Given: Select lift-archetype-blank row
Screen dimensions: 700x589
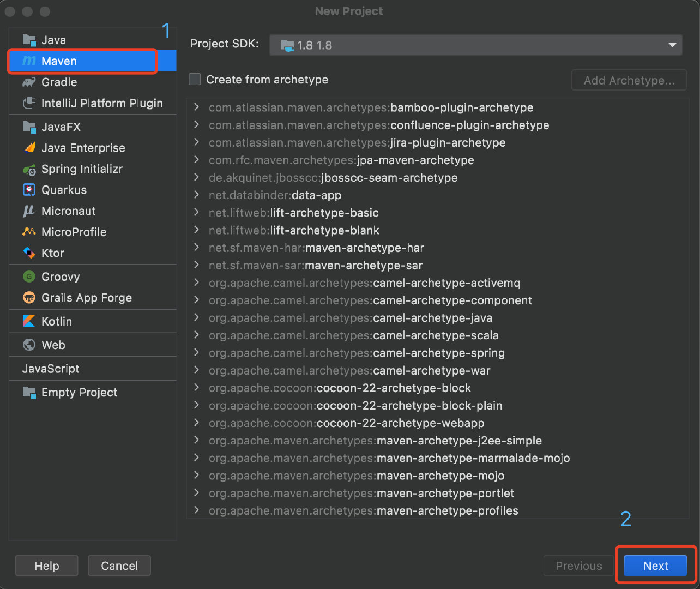Looking at the screenshot, I should 437,230.
